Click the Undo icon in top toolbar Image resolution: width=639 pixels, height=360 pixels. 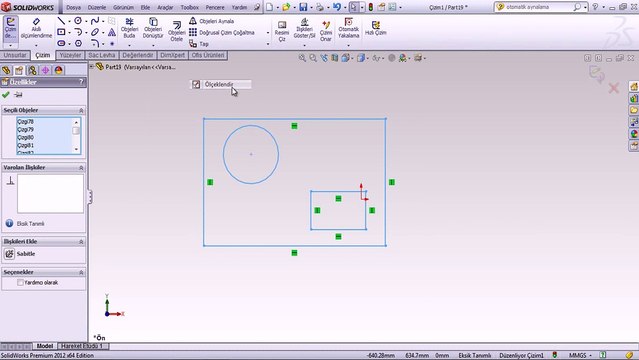coord(337,7)
